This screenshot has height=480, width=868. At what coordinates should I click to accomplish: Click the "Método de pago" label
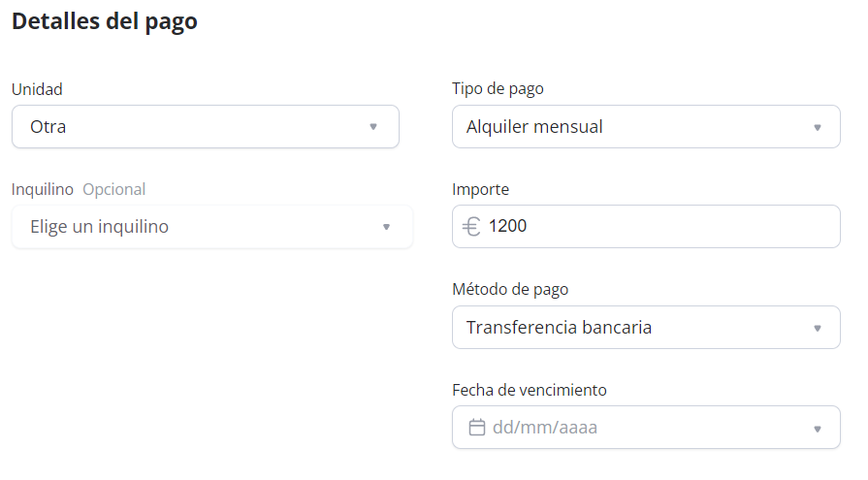tap(510, 289)
